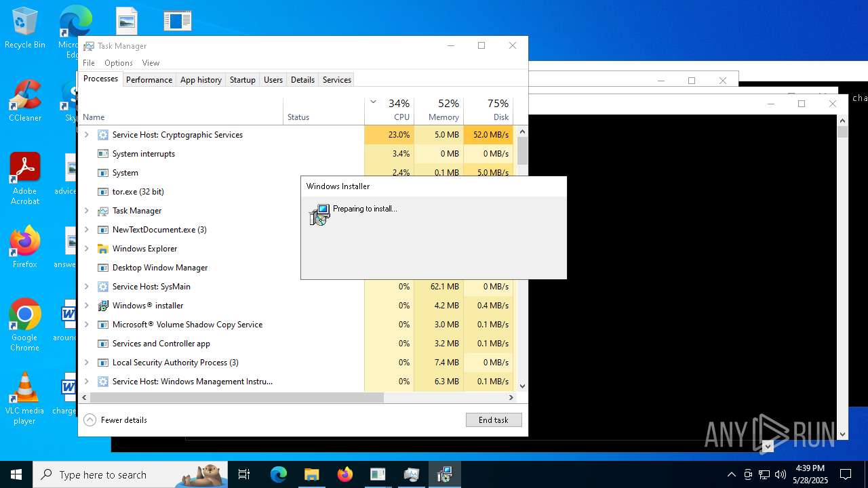Open the volume control in system tray
Viewport: 868px width, 488px height.
[x=781, y=474]
